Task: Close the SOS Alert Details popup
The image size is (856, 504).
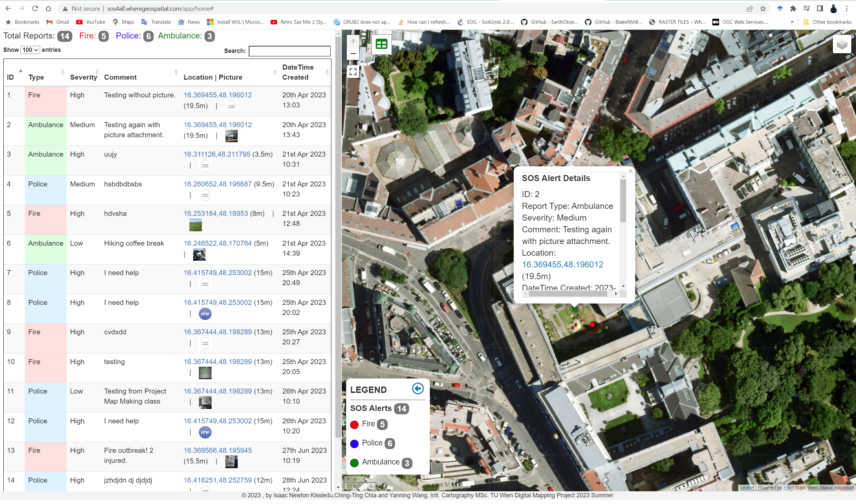Action: pyautogui.click(x=630, y=171)
